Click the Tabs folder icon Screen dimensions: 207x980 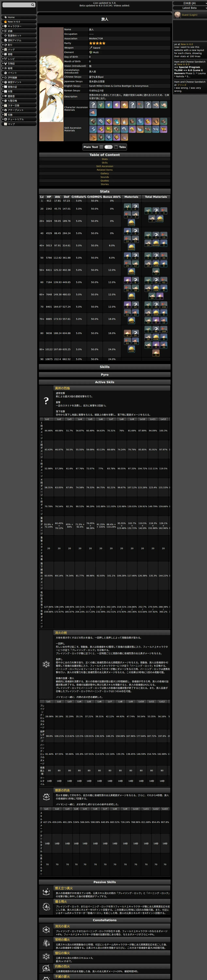click(116, 147)
